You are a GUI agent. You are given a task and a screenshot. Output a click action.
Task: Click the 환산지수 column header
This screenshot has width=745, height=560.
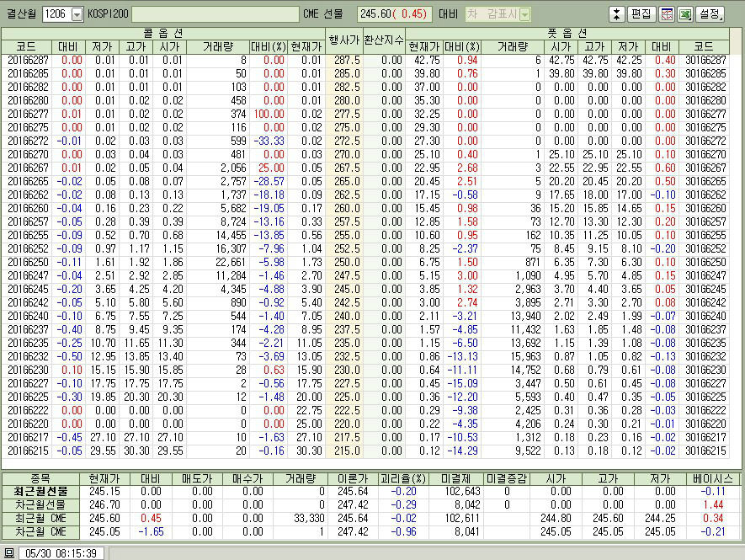pyautogui.click(x=384, y=40)
